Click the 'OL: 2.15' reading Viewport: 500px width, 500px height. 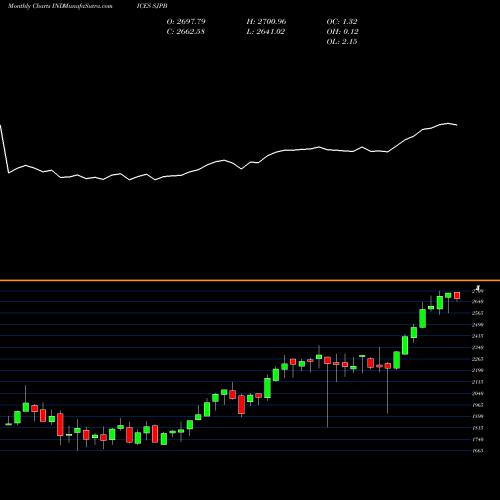(x=342, y=42)
